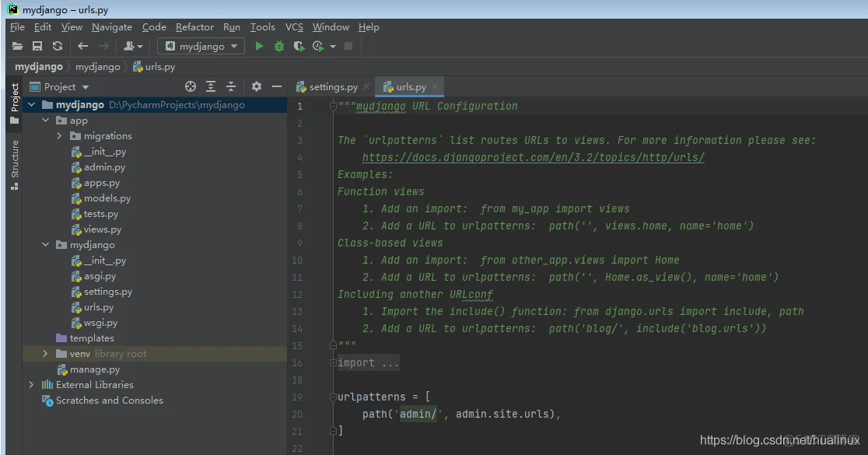Open the Navigate menu
The image size is (868, 455).
(112, 27)
